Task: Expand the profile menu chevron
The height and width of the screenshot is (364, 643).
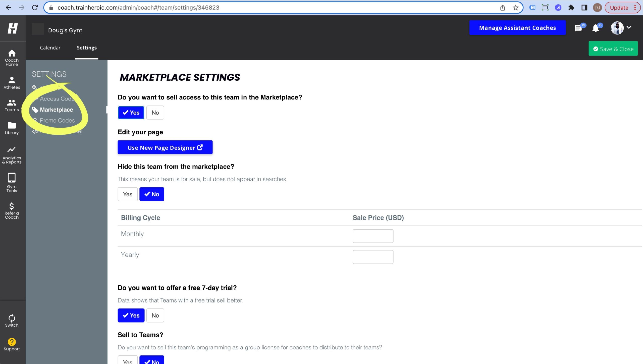Action: click(x=629, y=27)
